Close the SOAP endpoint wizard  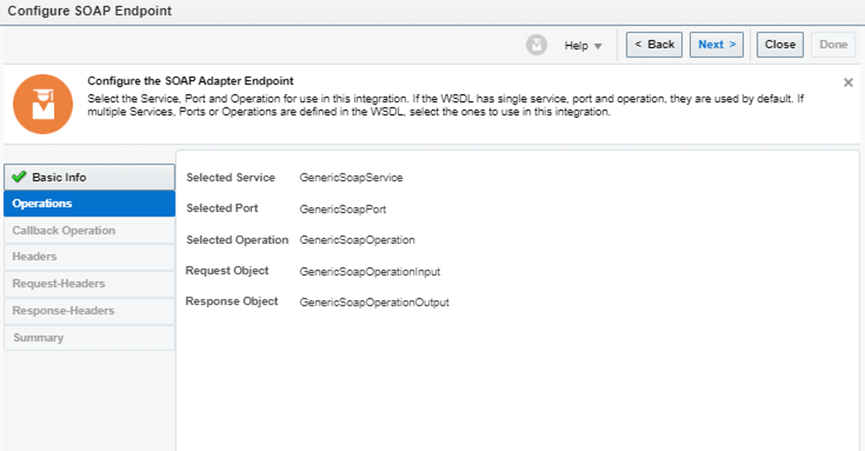pyautogui.click(x=780, y=45)
